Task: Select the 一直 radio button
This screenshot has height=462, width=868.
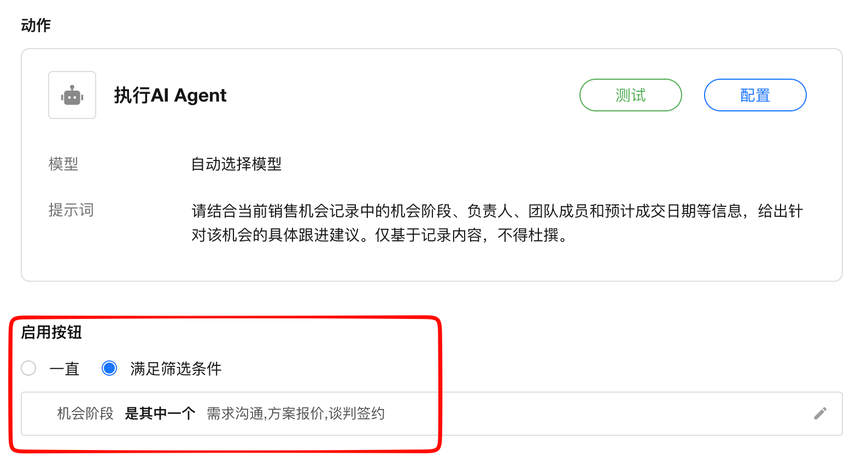Action: [28, 368]
